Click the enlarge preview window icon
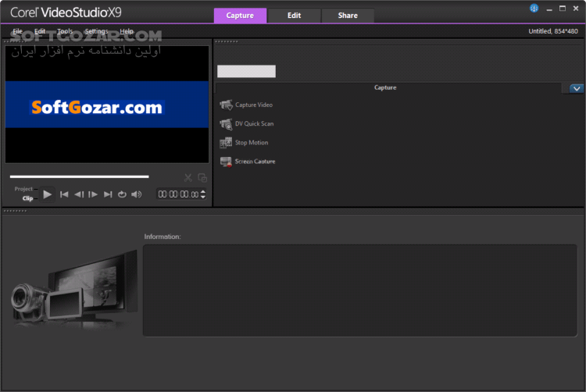586x392 pixels. pos(202,178)
